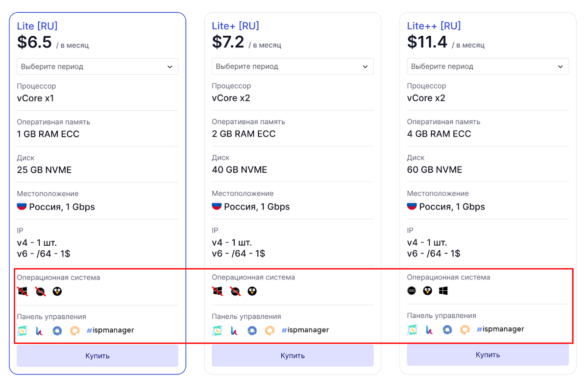Click the crossed-out Windows icon in Lite plan

point(22,291)
